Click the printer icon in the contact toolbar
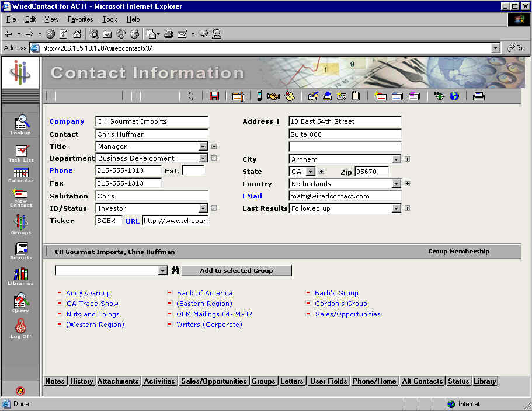Image resolution: width=532 pixels, height=411 pixels. pos(478,96)
